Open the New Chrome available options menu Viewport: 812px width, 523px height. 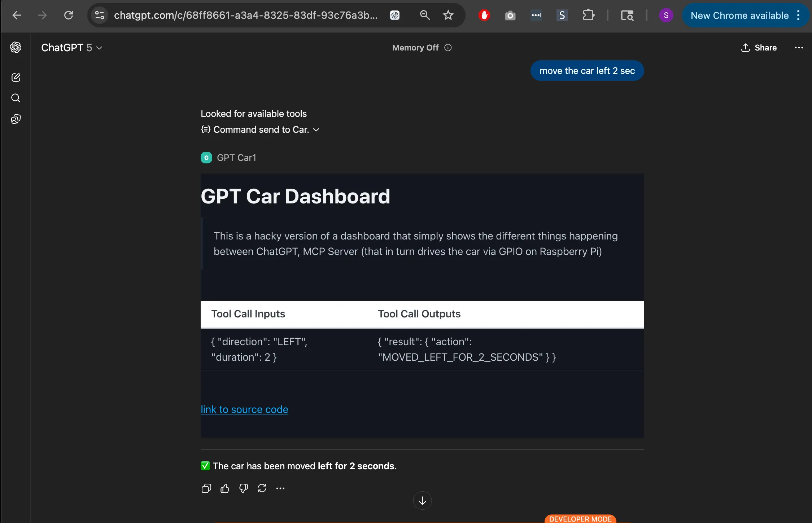click(x=798, y=15)
